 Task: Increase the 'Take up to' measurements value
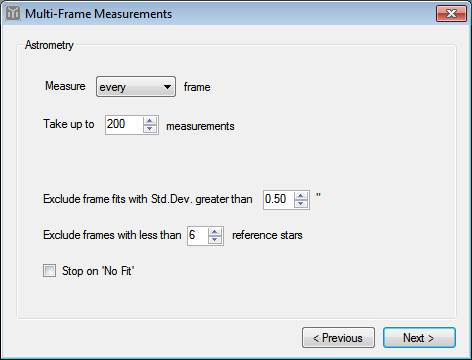click(x=150, y=121)
